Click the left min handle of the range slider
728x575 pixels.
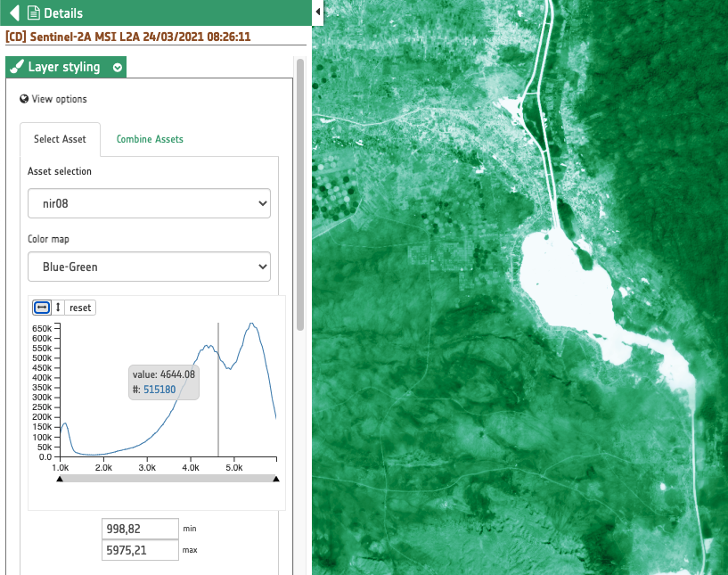(60, 479)
